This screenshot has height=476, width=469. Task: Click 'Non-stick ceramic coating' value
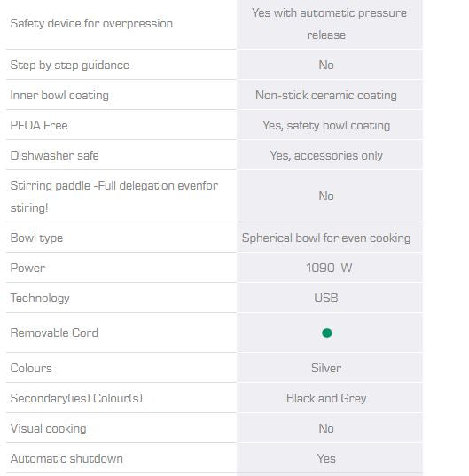click(326, 96)
